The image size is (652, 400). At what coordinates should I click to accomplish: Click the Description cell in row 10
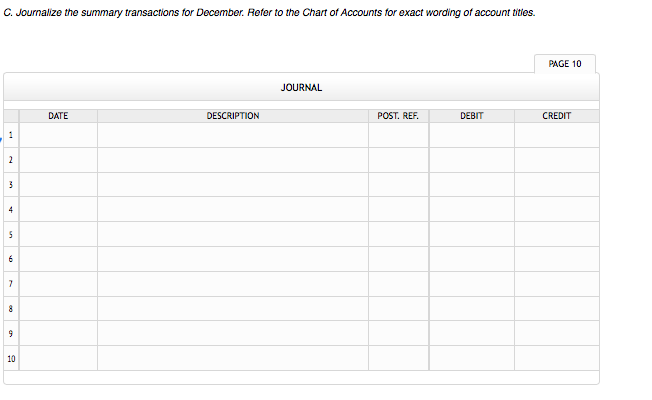[x=232, y=358]
